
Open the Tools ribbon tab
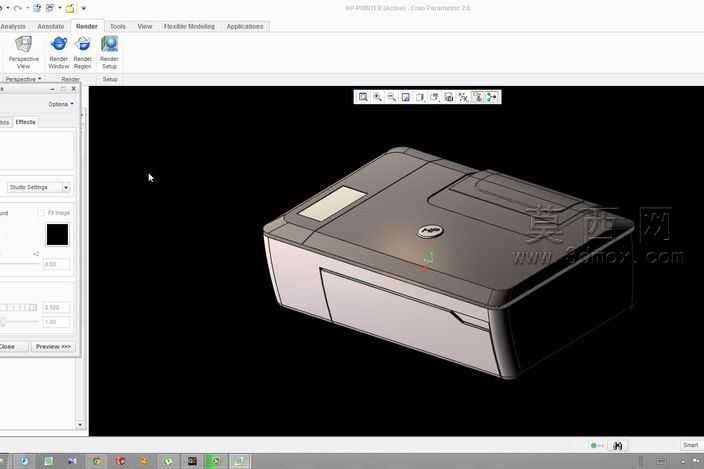point(118,26)
